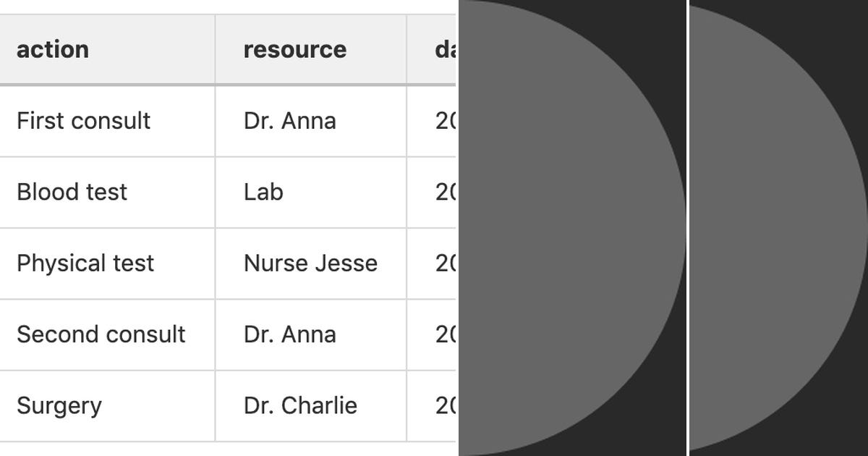The width and height of the screenshot is (868, 456).
Task: Click the date cell in First consult row
Action: click(x=432, y=121)
